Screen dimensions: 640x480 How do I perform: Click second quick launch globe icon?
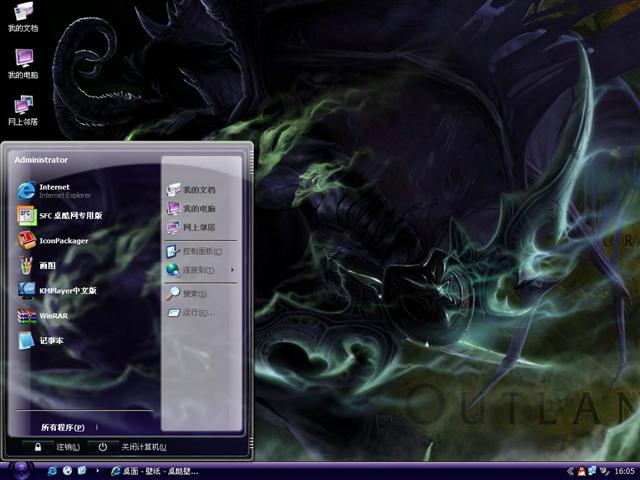(67, 471)
